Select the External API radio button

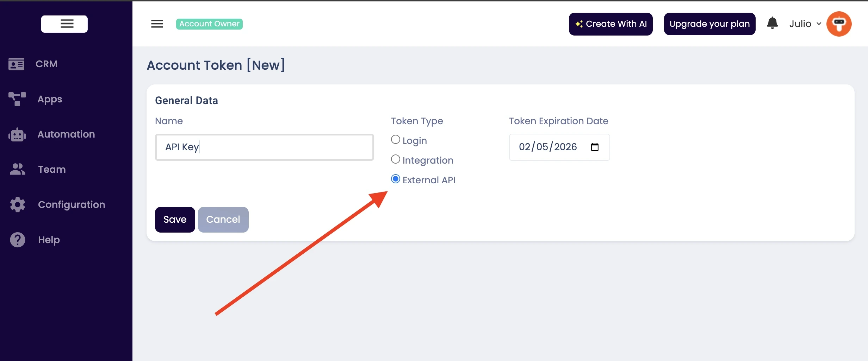click(x=396, y=179)
